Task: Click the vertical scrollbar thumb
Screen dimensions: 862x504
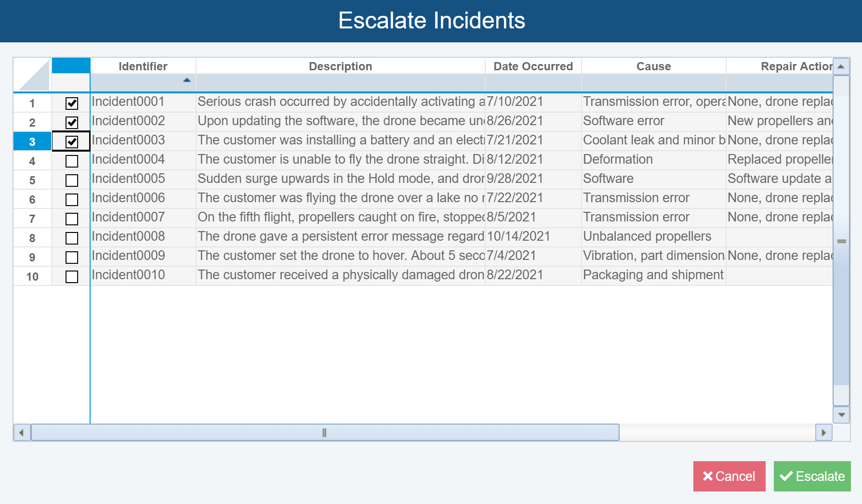Action: tap(841, 241)
